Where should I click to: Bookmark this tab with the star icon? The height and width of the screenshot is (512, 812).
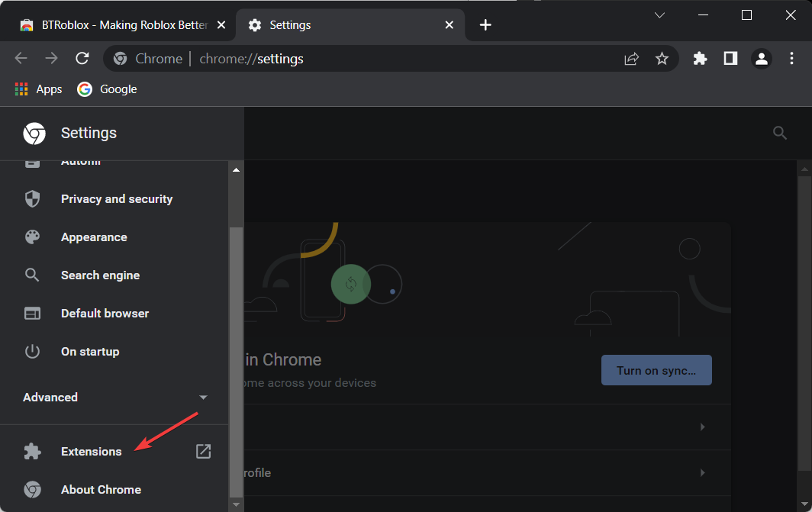click(x=662, y=59)
